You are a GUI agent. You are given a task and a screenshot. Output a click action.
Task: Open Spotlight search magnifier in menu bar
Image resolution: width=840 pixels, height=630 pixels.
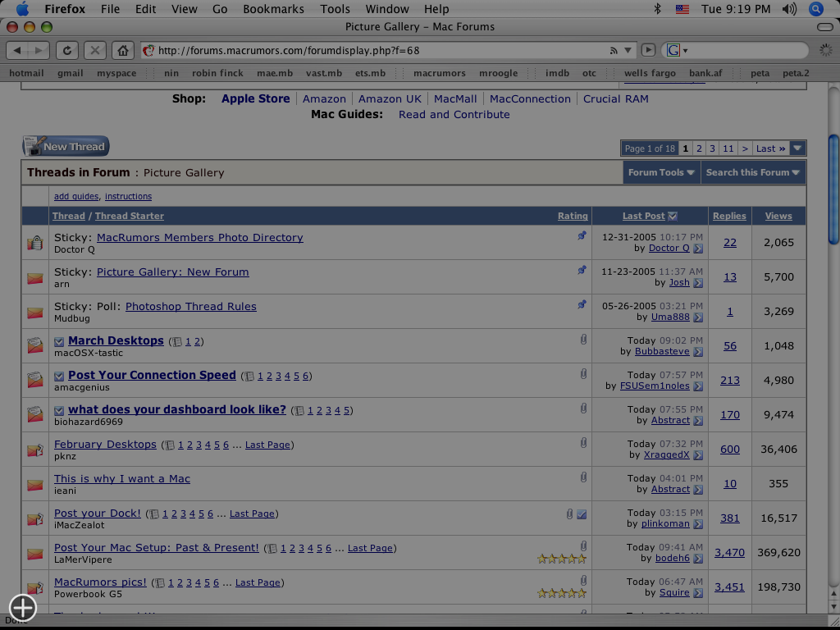[x=815, y=8]
